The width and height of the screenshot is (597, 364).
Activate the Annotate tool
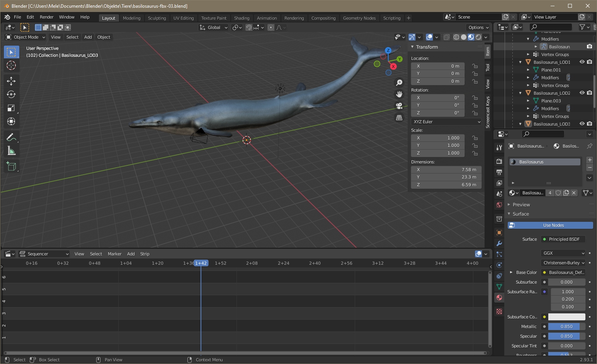point(11,137)
